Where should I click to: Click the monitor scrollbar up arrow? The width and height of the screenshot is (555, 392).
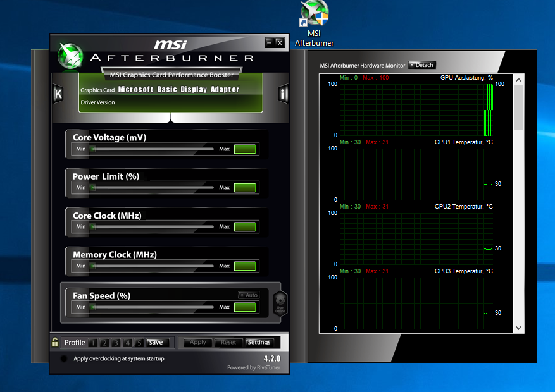click(518, 80)
